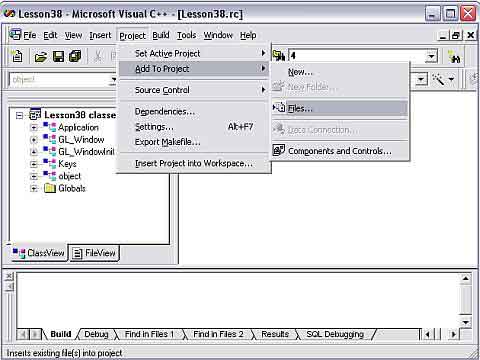The height and width of the screenshot is (360, 480).
Task: Click the Save All toolbar icon
Action: pos(75,56)
